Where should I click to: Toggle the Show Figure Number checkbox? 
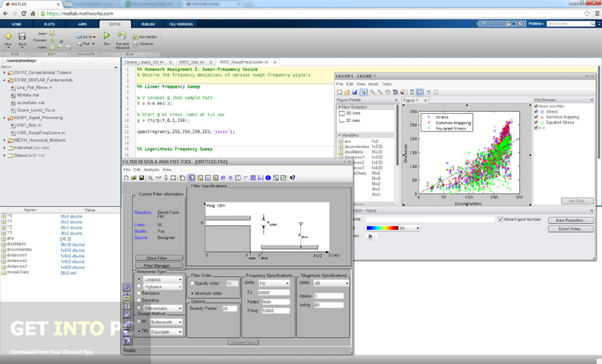click(501, 220)
